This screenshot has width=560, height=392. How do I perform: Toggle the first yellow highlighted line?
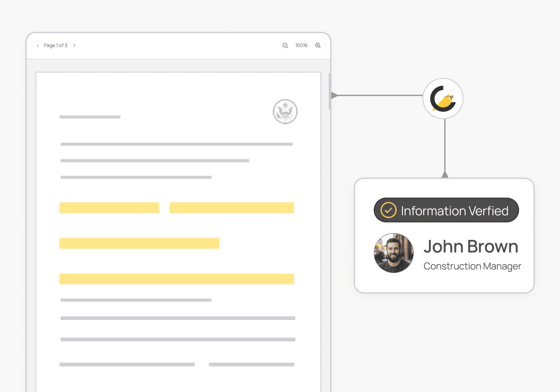tap(109, 207)
